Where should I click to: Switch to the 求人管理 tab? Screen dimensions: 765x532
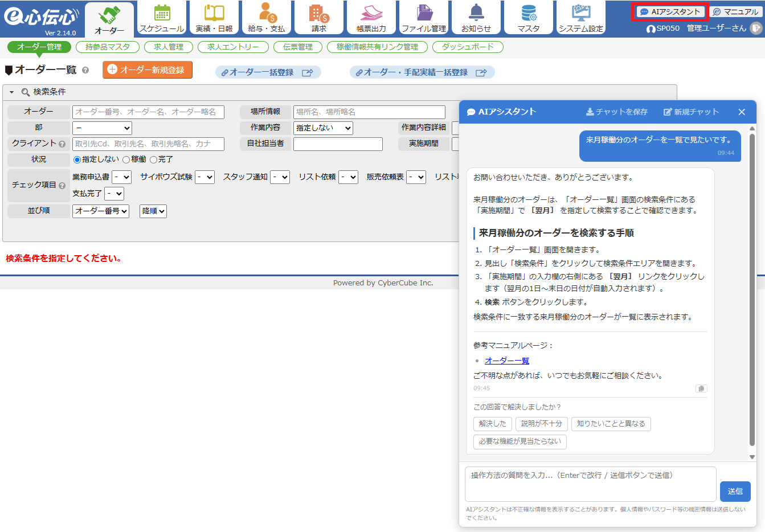169,47
